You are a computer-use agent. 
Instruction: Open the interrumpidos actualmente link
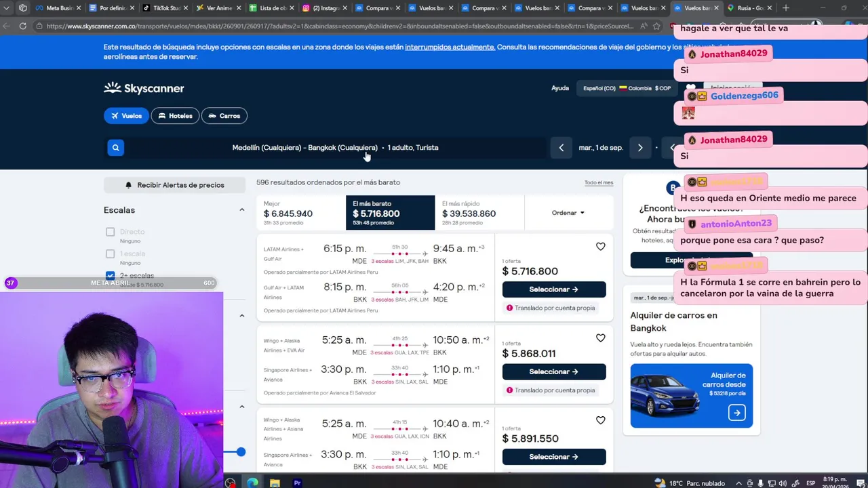(450, 47)
